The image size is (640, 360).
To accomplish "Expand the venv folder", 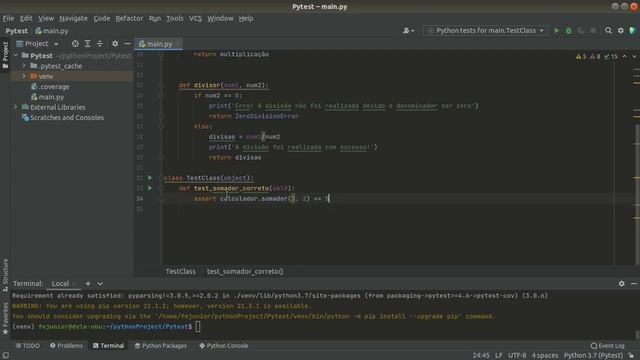I will [24, 76].
